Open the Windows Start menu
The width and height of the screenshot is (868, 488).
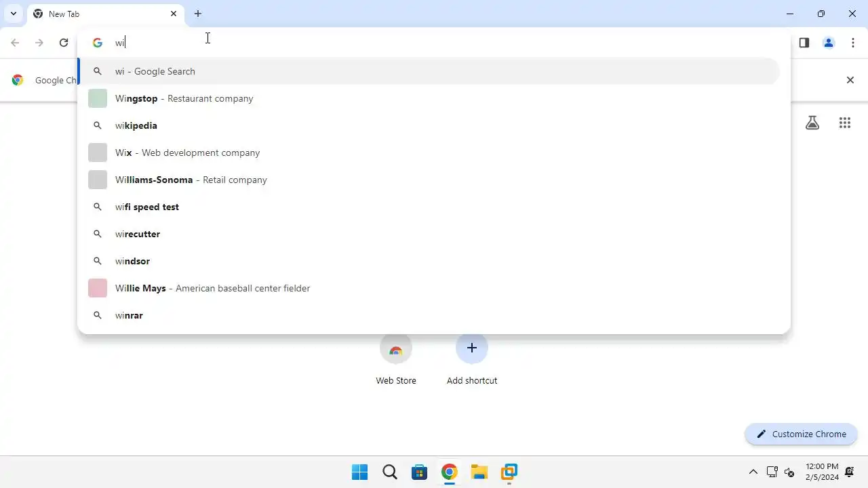(359, 472)
